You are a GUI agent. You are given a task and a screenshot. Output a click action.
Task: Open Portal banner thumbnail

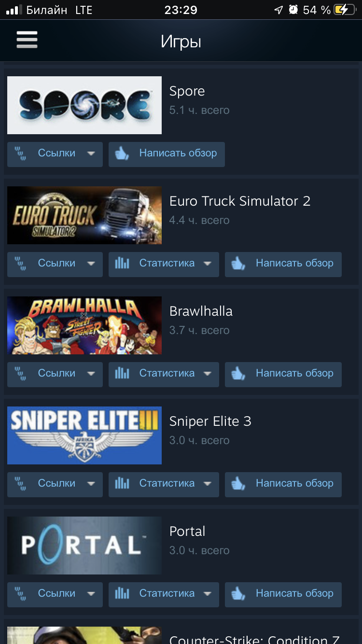click(x=84, y=546)
